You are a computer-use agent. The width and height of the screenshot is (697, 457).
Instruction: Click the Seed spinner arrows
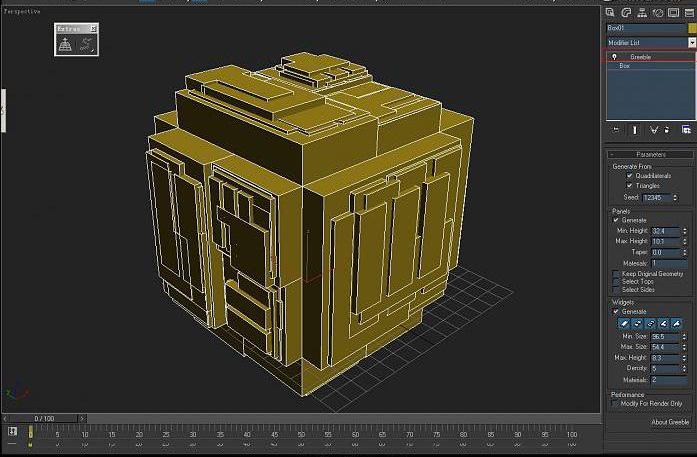pos(675,197)
